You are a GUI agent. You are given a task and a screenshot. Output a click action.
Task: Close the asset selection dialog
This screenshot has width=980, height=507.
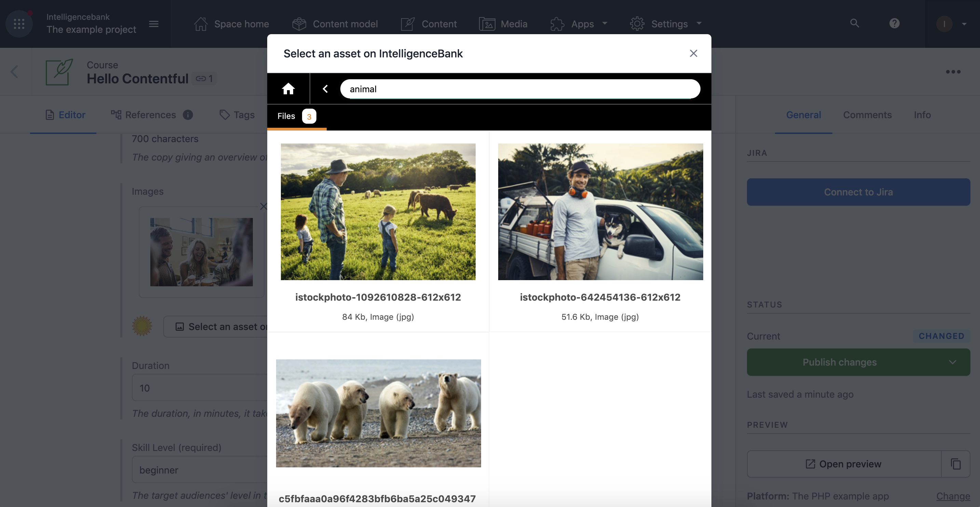(692, 53)
